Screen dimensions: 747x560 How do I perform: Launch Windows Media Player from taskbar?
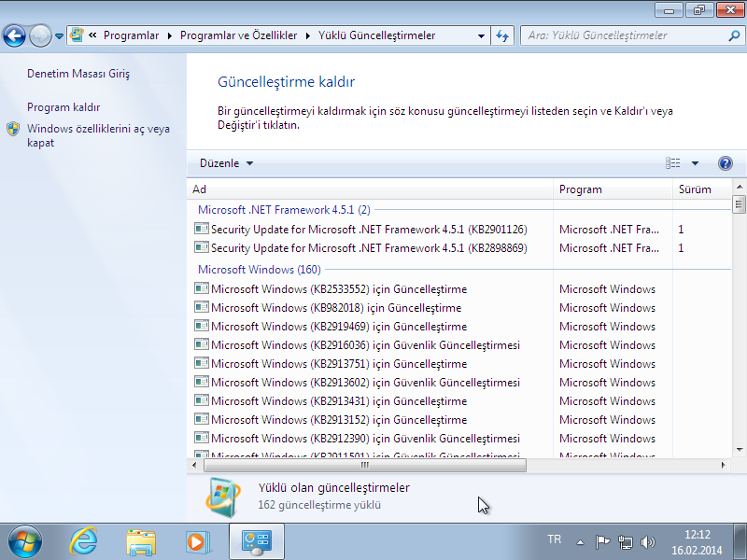pyautogui.click(x=197, y=540)
